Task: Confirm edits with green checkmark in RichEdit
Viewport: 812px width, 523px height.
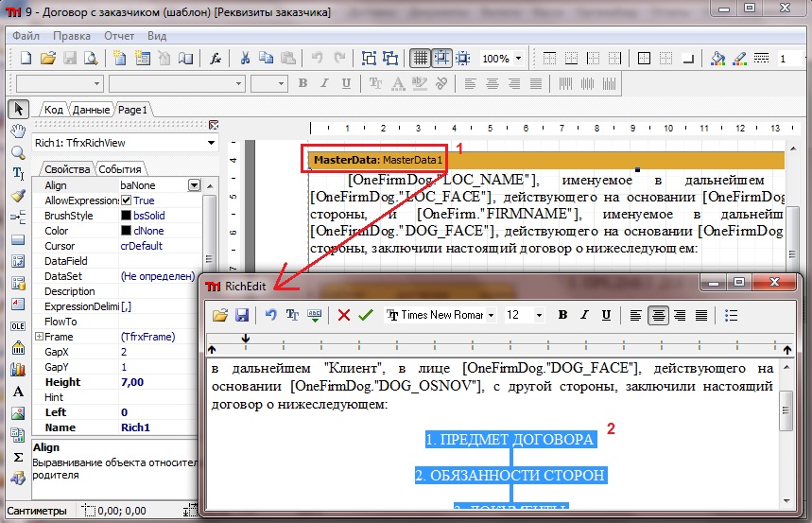Action: pyautogui.click(x=366, y=315)
